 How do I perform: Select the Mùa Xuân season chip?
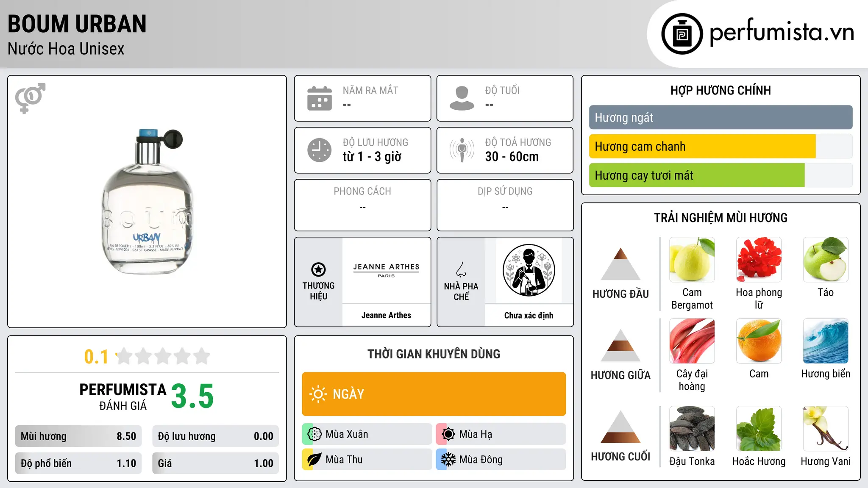(367, 434)
